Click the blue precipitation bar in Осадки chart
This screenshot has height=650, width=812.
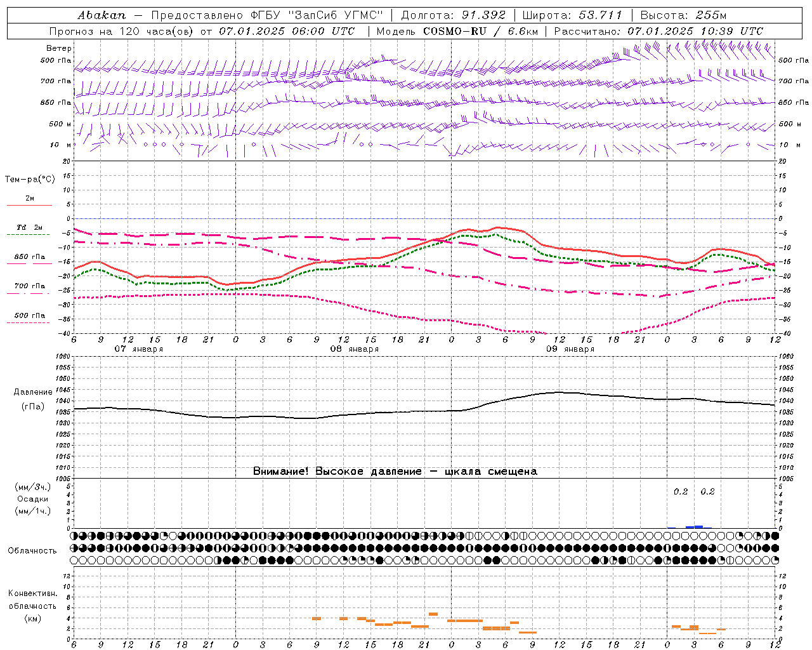(x=694, y=527)
